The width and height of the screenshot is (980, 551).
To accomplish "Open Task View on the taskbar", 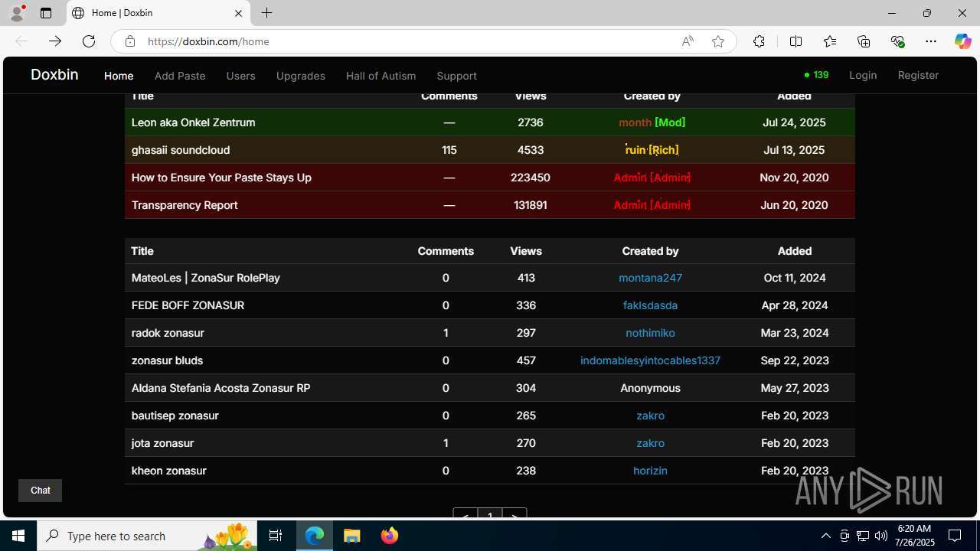I will (x=276, y=536).
